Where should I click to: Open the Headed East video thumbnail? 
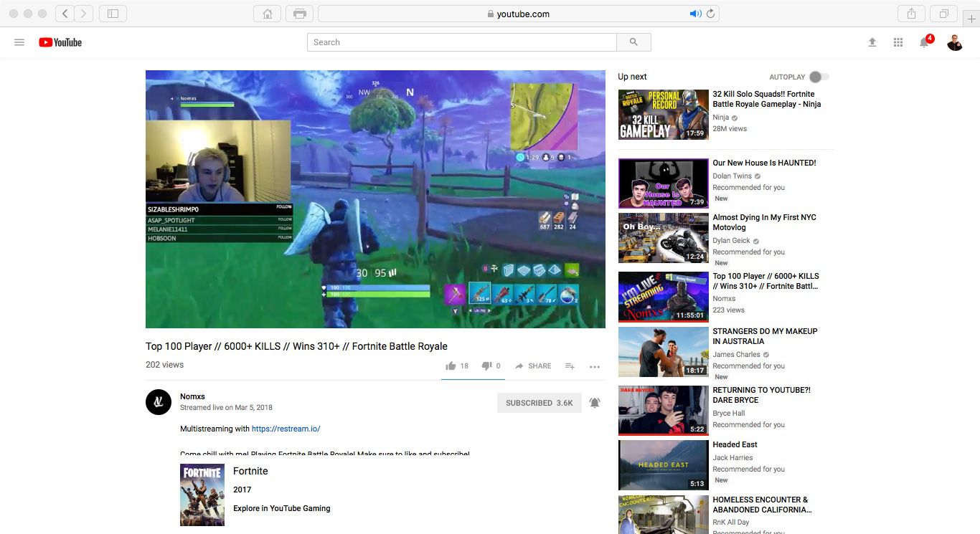tap(664, 465)
